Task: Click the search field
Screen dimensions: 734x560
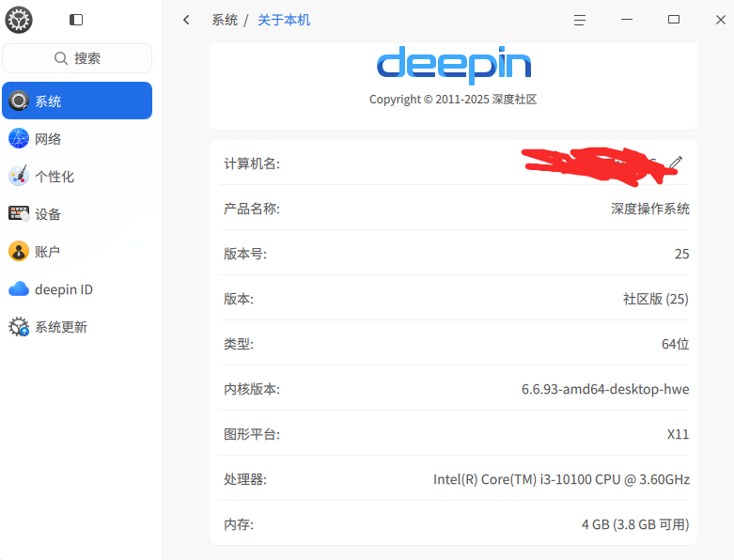Action: pyautogui.click(x=77, y=58)
